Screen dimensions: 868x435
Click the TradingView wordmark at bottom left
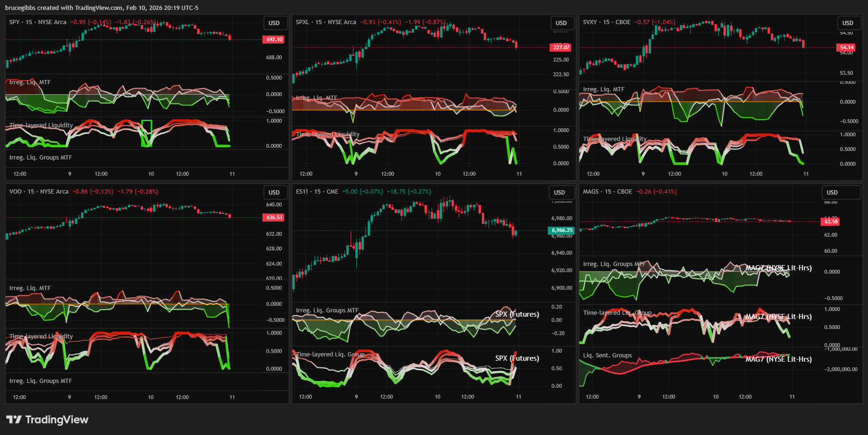56,419
